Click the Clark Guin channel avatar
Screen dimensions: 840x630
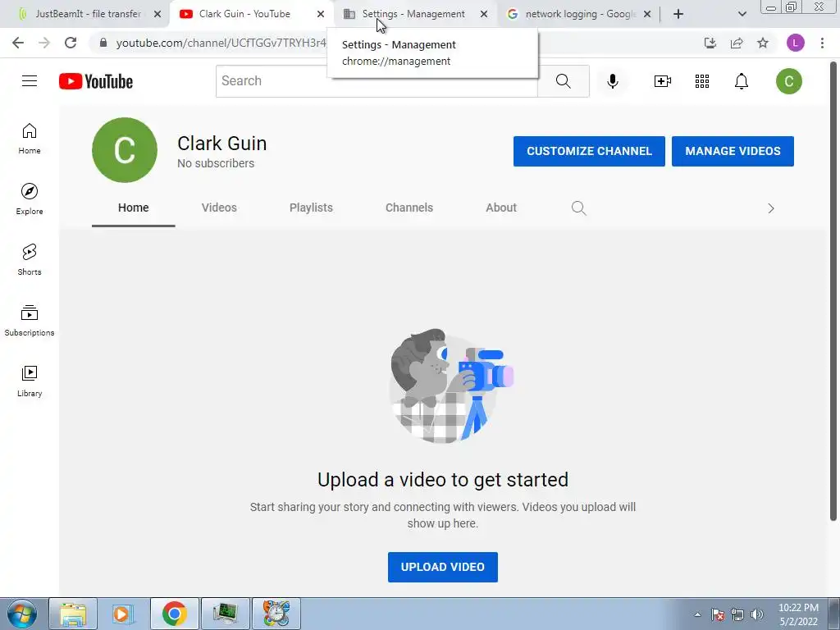click(125, 150)
